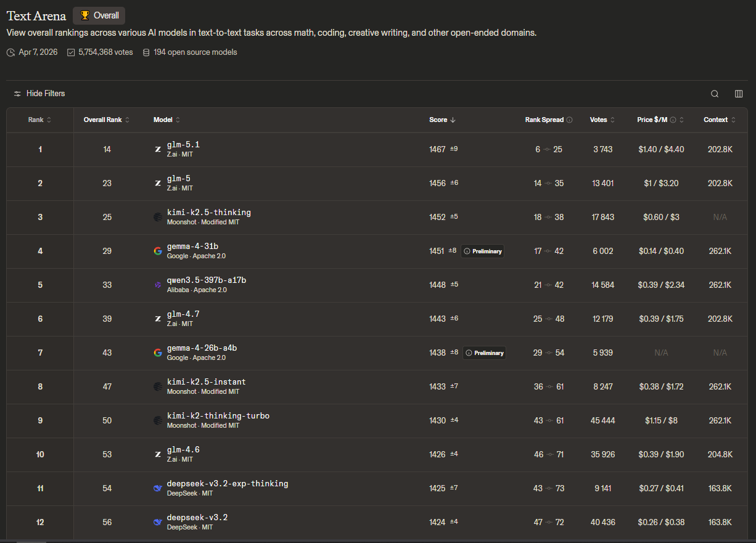756x543 pixels.
Task: Click Moonshot logo beside kimi-k2.5-thinking
Action: pos(158,217)
